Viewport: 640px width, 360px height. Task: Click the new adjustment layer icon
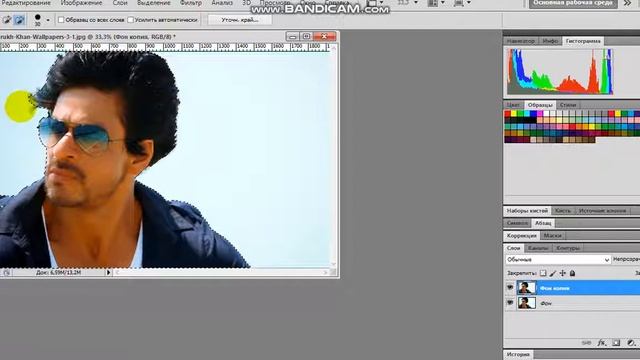631,343
